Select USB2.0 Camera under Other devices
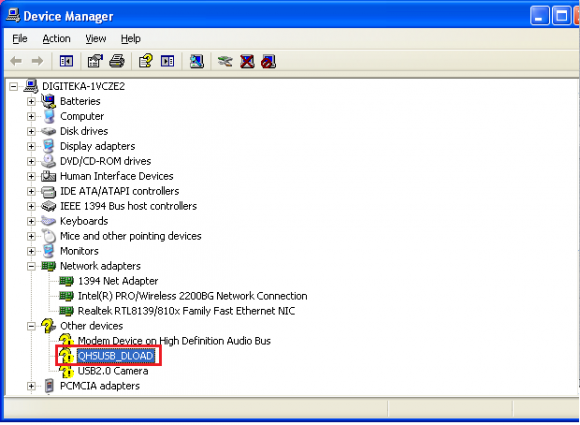 coord(113,371)
